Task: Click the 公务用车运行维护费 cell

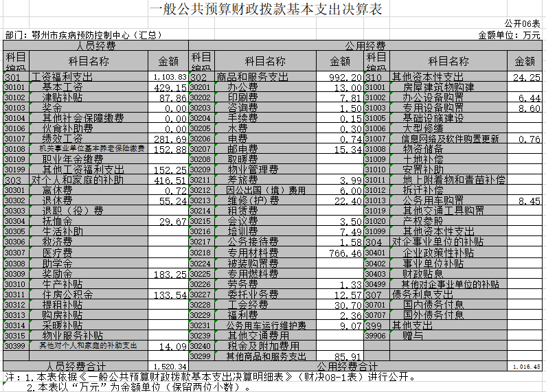Action: pyautogui.click(x=266, y=325)
